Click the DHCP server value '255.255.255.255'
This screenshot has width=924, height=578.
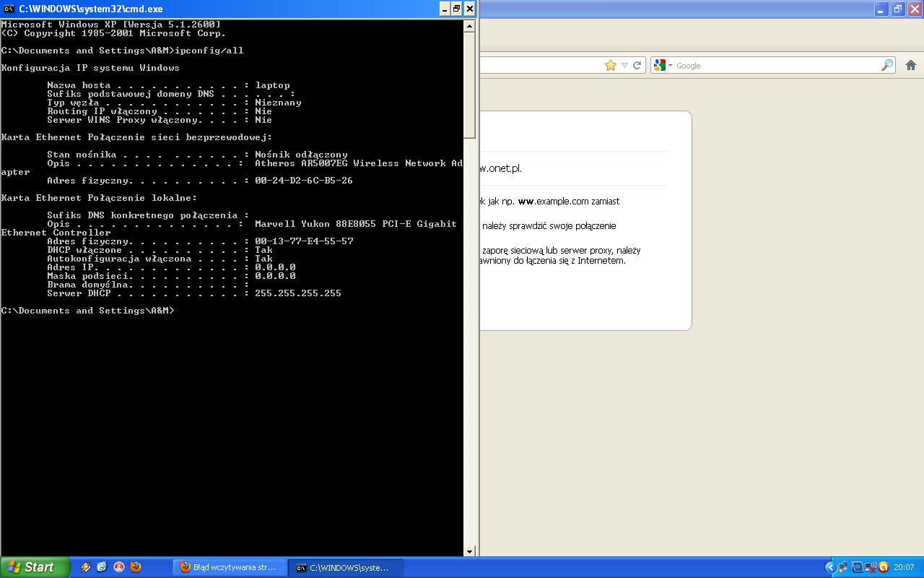click(x=298, y=293)
